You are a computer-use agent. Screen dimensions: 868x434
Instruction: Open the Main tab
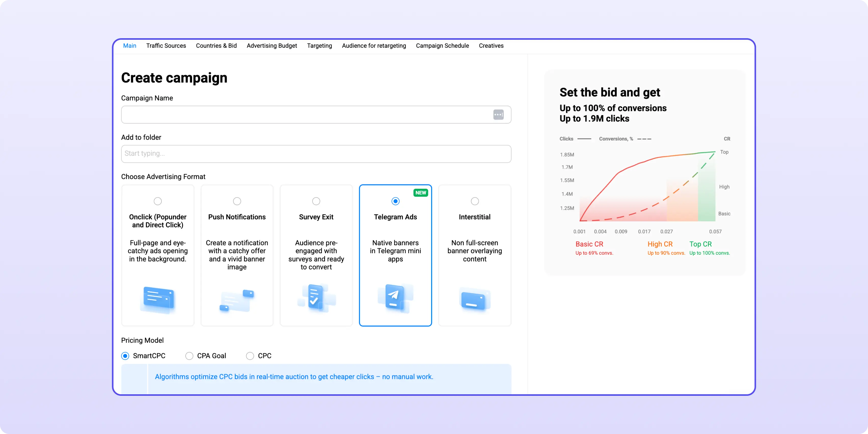(129, 46)
